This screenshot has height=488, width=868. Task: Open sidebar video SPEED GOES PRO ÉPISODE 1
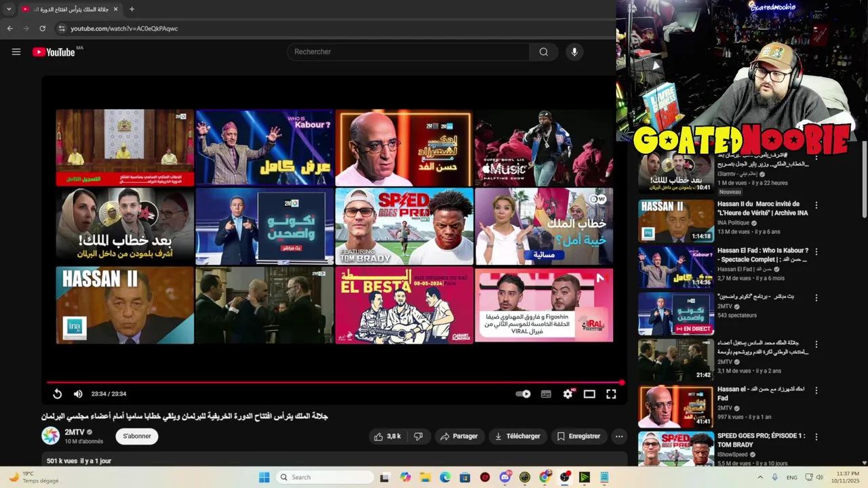[762, 440]
